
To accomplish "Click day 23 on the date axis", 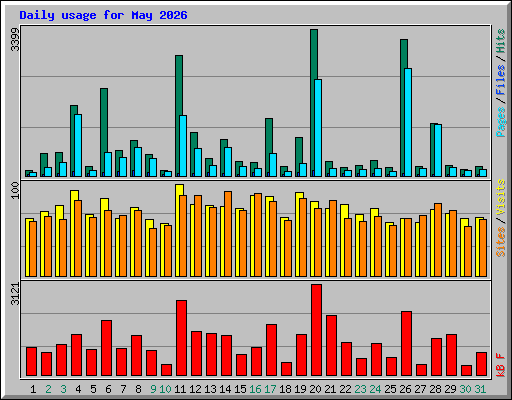I will (360, 389).
